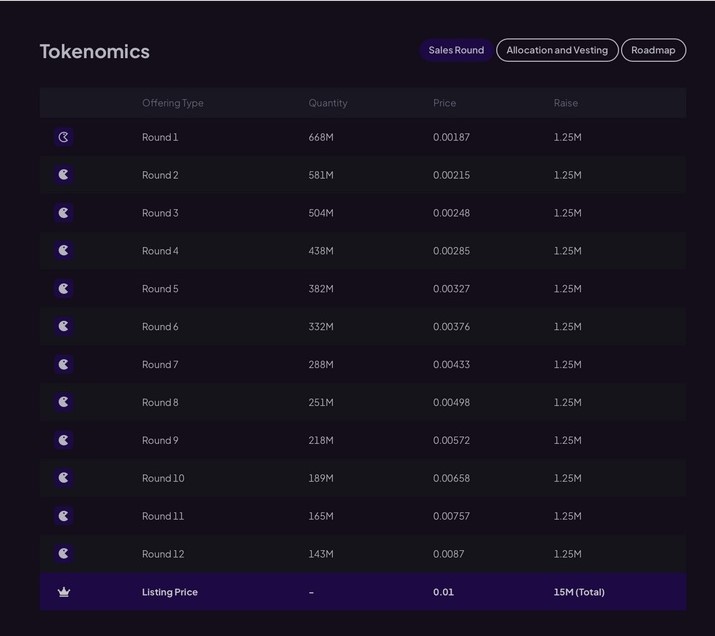Image resolution: width=715 pixels, height=636 pixels.
Task: Switch to the Sales Round tab
Action: point(456,50)
